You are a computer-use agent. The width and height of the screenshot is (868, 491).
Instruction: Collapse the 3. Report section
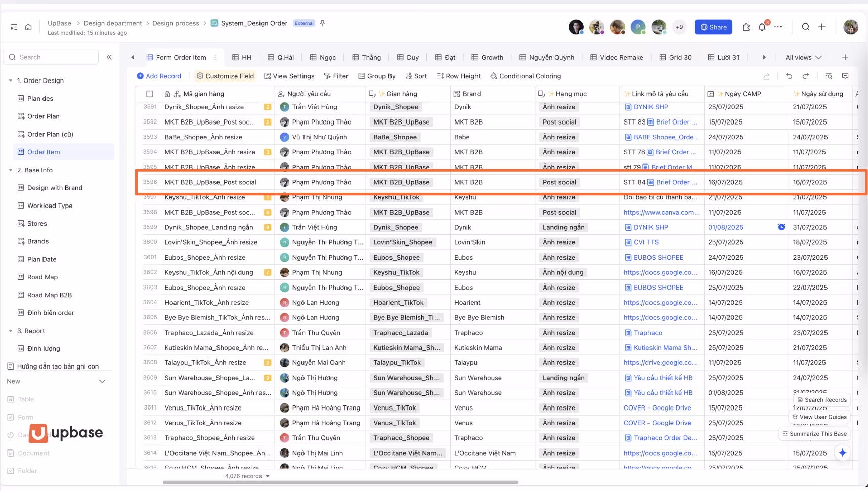[11, 331]
